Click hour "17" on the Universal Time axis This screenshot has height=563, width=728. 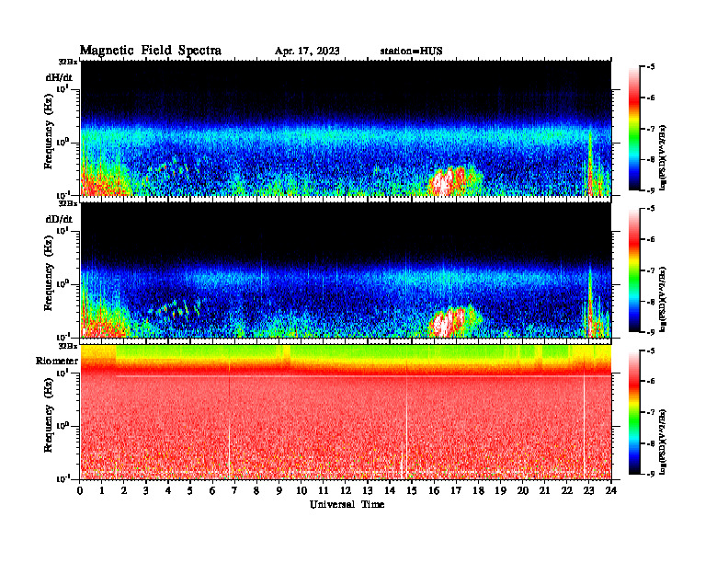pyautogui.click(x=456, y=491)
